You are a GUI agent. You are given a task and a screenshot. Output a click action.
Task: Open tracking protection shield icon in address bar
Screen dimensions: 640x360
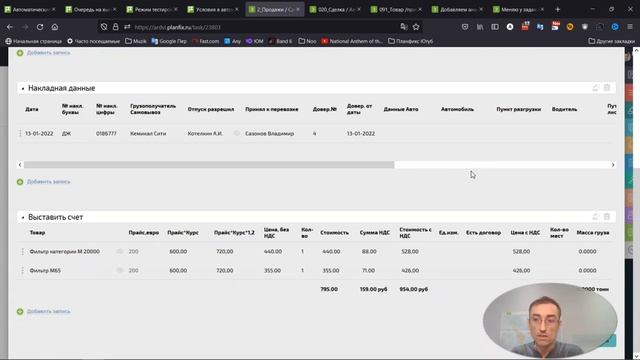[x=104, y=27]
